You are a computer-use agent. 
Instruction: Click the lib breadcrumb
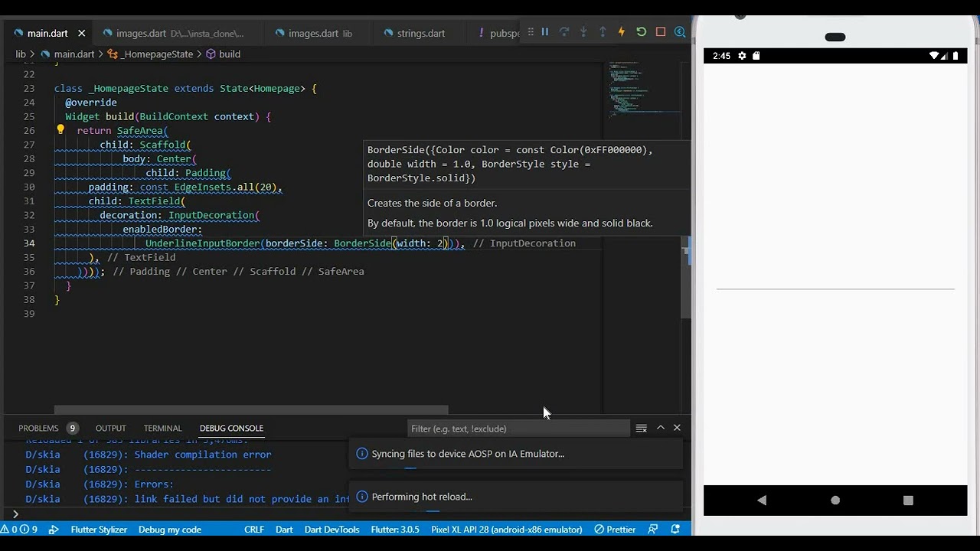[x=21, y=54]
